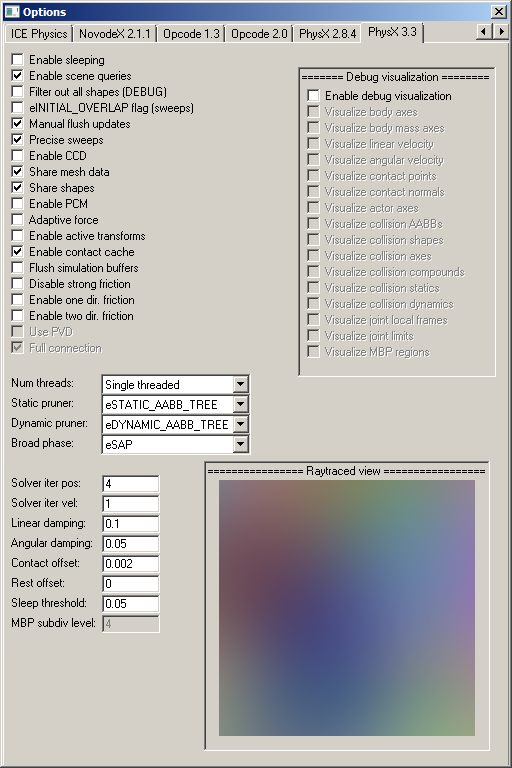Image resolution: width=512 pixels, height=768 pixels.
Task: Turn on Enable CCD
Action: [x=18, y=156]
